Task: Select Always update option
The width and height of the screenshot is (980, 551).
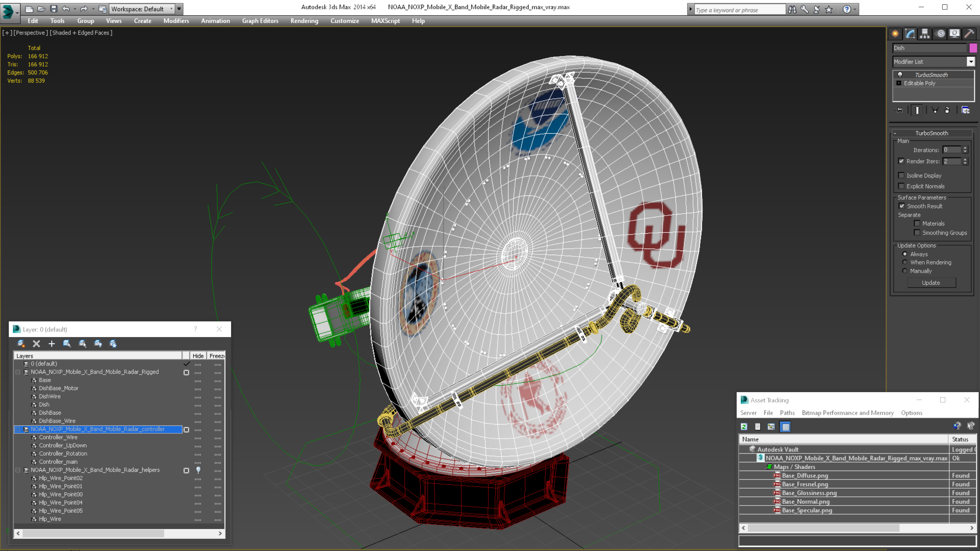Action: [905, 254]
